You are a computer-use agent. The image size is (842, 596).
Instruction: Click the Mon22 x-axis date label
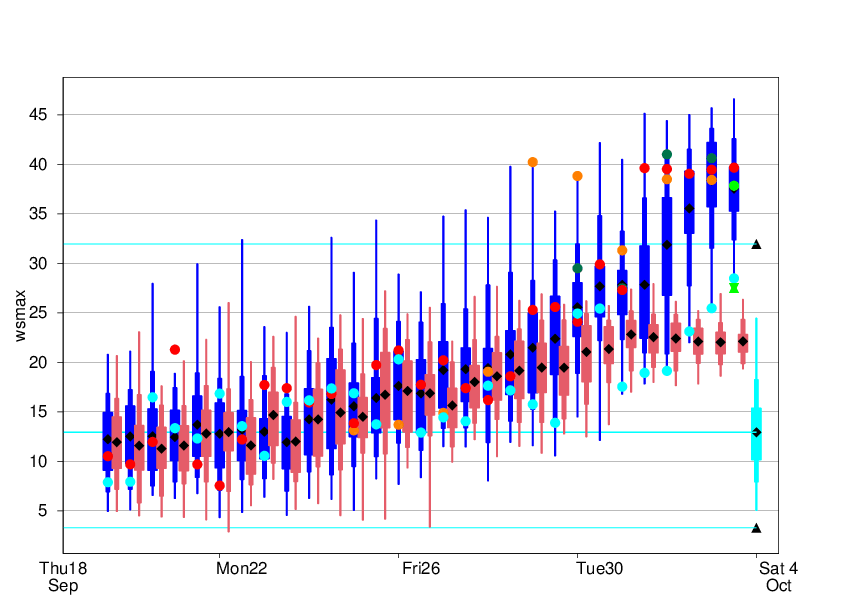click(243, 569)
